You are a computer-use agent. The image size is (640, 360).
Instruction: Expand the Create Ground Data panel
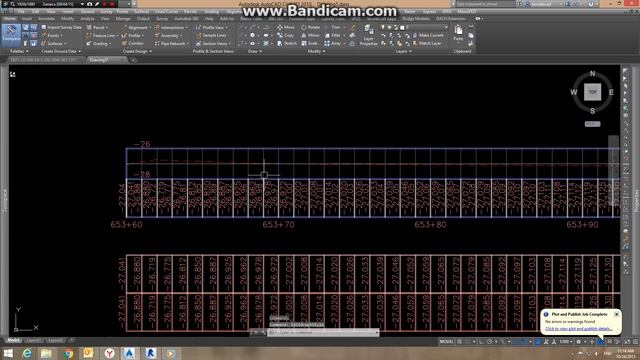61,51
